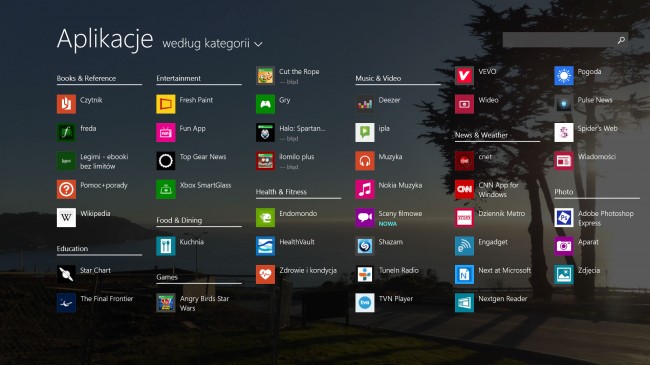Open the TVN Player icon
The image size is (650, 365).
(365, 303)
